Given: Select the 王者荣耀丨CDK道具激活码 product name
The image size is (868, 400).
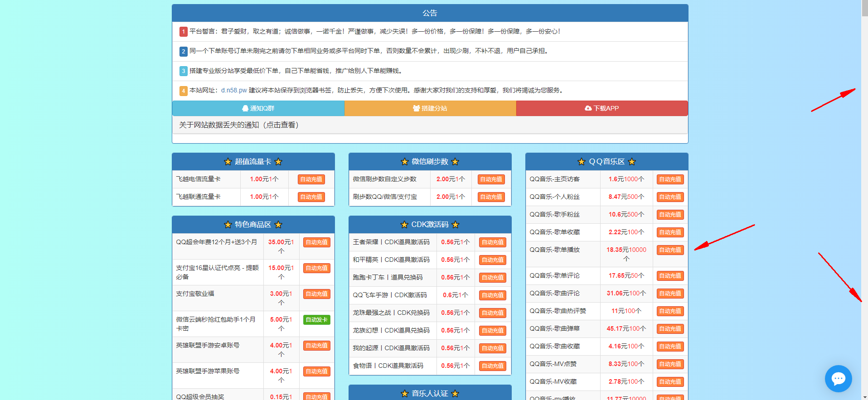Looking at the screenshot, I should [x=391, y=242].
